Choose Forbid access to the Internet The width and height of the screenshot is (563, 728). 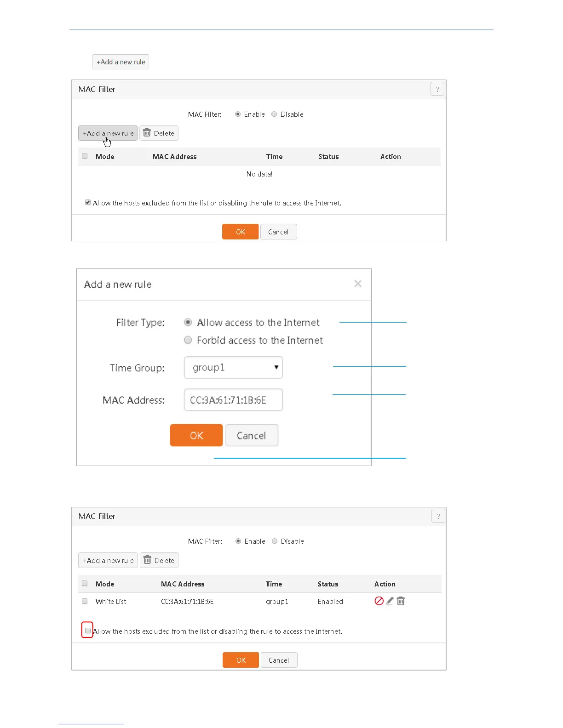click(x=188, y=340)
